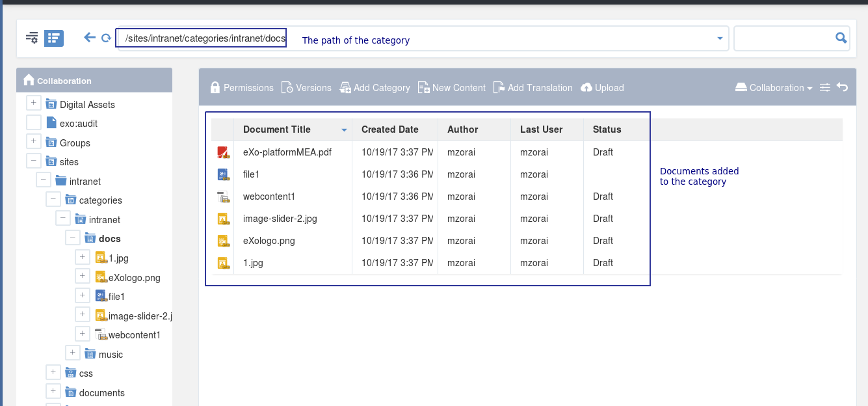Screen dimensions: 868x406
Task: Click the file1 row icon in table
Action: [x=223, y=174]
